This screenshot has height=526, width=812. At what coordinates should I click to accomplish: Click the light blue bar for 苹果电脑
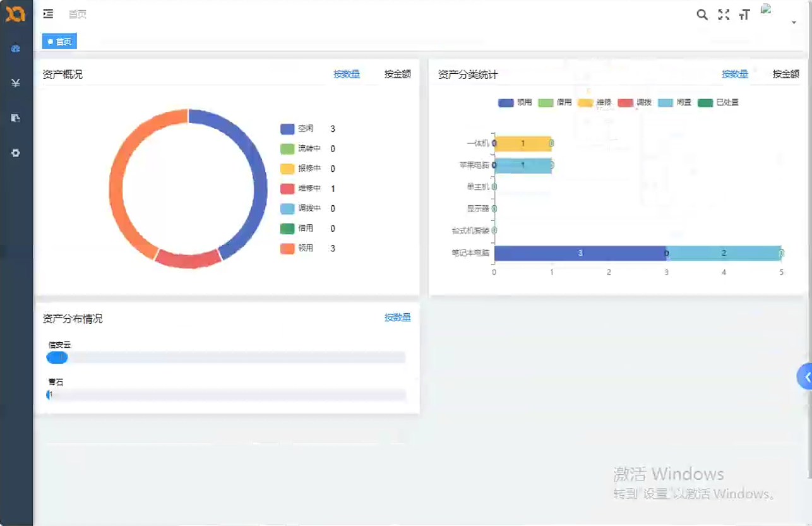(x=523, y=165)
